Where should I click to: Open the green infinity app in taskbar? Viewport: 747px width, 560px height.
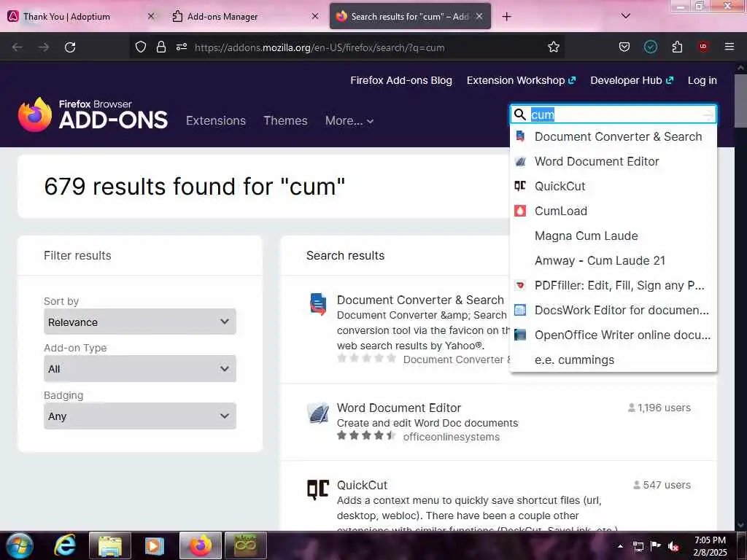(245, 545)
